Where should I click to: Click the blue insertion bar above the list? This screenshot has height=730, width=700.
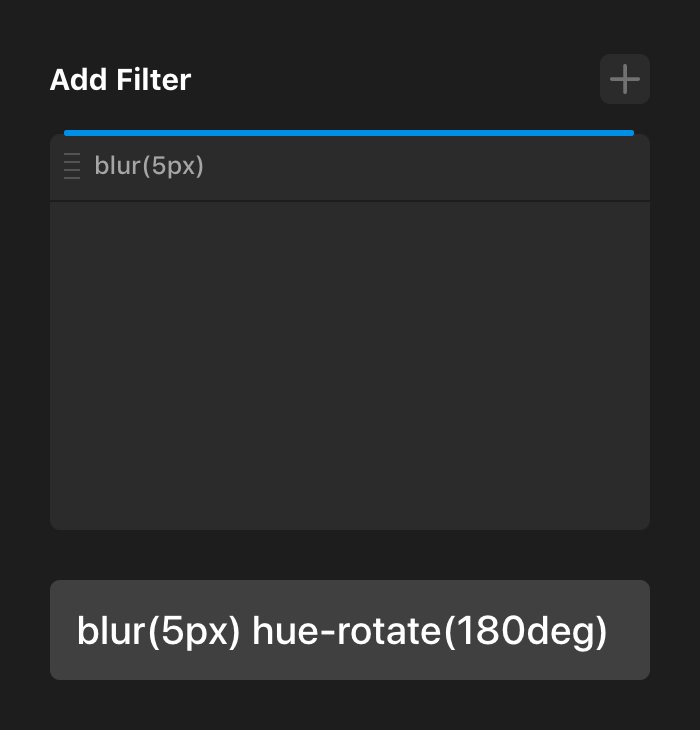pos(349,132)
